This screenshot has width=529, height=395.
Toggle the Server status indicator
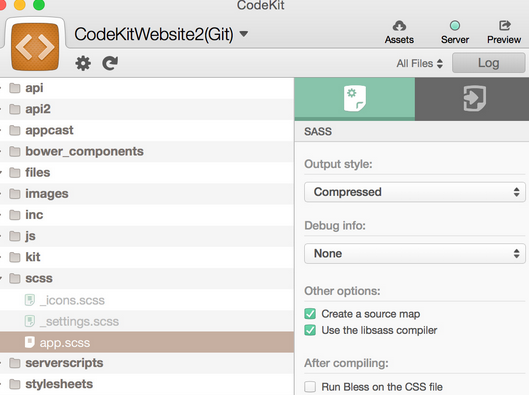tap(455, 26)
